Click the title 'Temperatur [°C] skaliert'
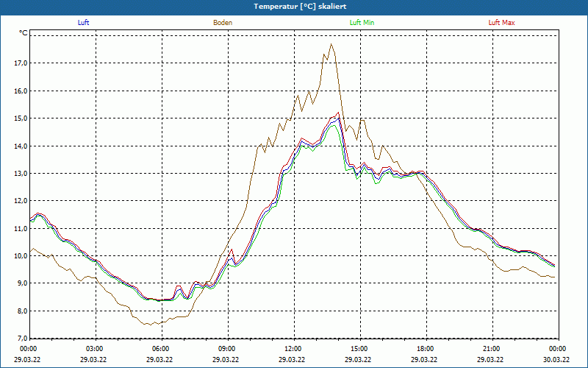 [300, 7]
